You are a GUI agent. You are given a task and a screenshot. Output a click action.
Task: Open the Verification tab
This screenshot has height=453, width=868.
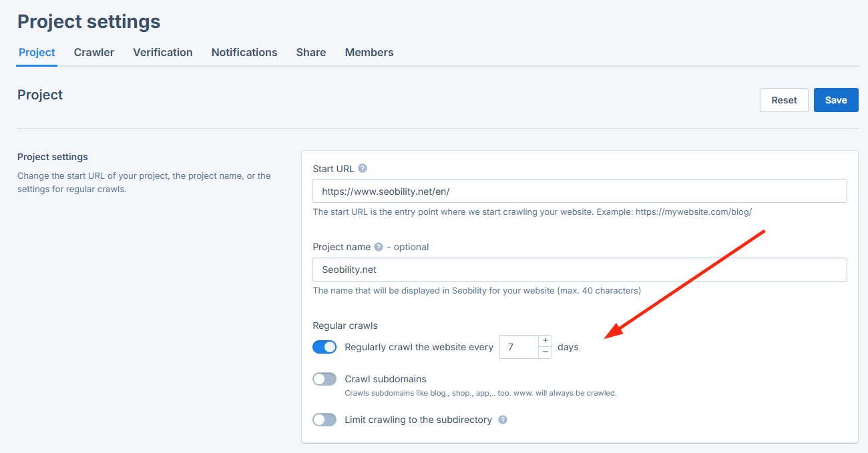(x=163, y=52)
